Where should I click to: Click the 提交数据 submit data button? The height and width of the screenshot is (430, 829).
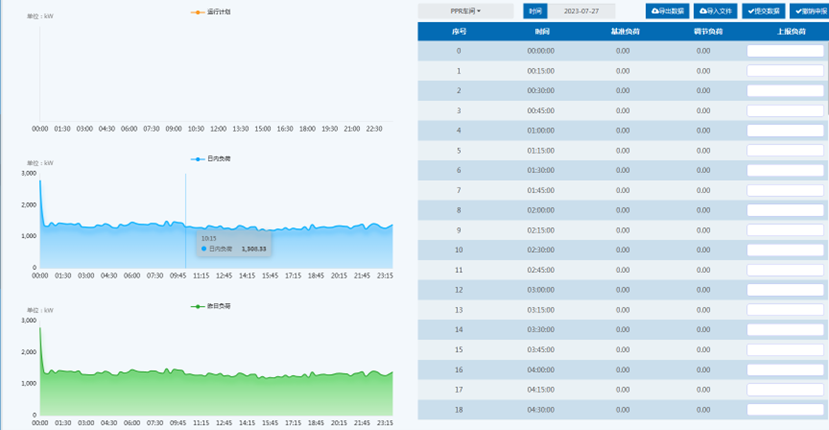(x=763, y=11)
